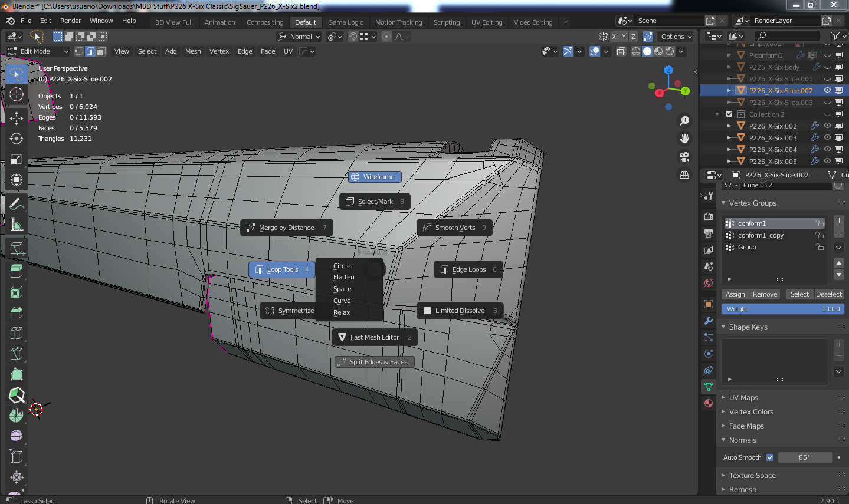The height and width of the screenshot is (504, 849).
Task: Choose the Bevel tool
Action: [17, 312]
